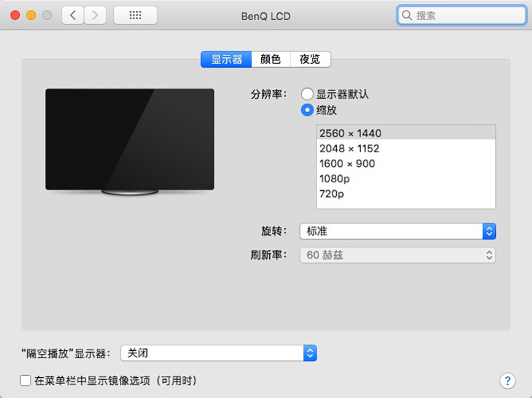
Task: Show all preferences via grid icon
Action: [x=135, y=15]
